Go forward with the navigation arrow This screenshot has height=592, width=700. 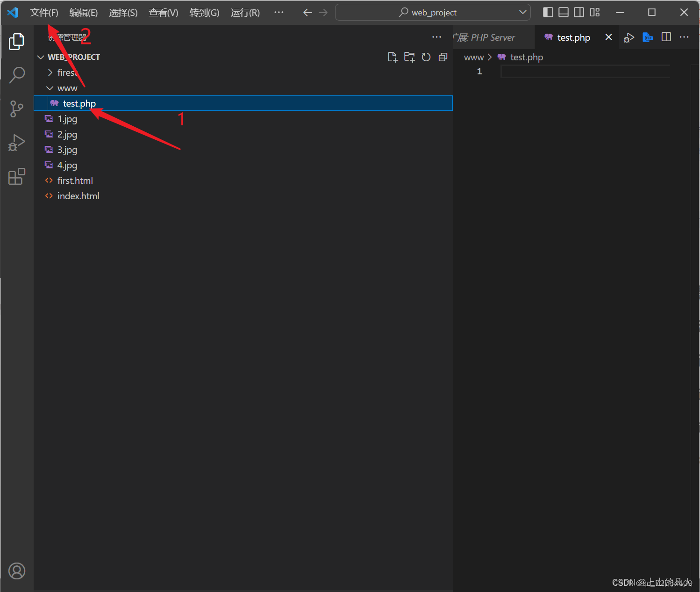(x=323, y=13)
